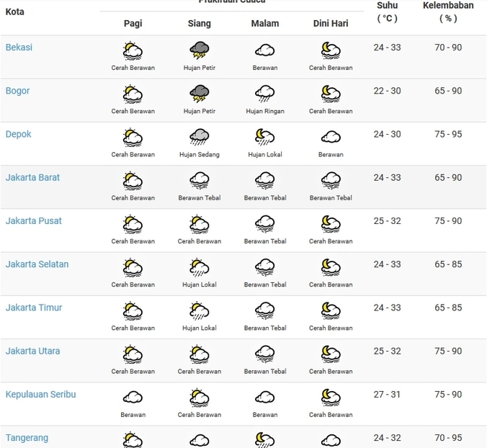Click Depok's Malam Hujan Lokal icon
Viewport: 487px width, 448px height.
[265, 137]
